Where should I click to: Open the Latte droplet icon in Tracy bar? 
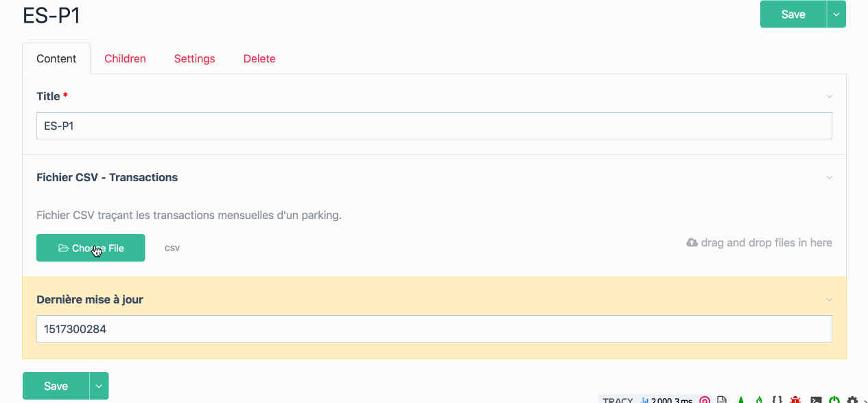[x=759, y=400]
